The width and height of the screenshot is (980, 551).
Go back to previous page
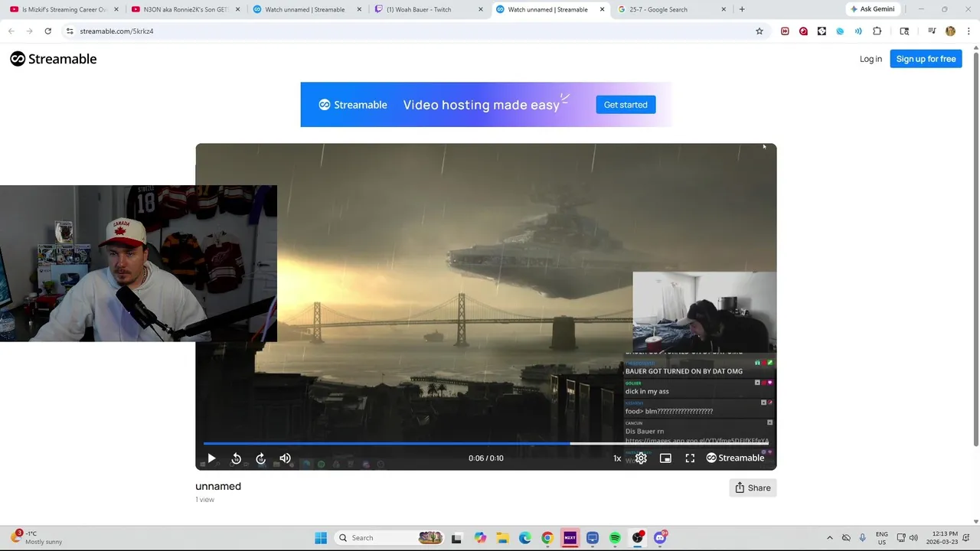coord(11,31)
